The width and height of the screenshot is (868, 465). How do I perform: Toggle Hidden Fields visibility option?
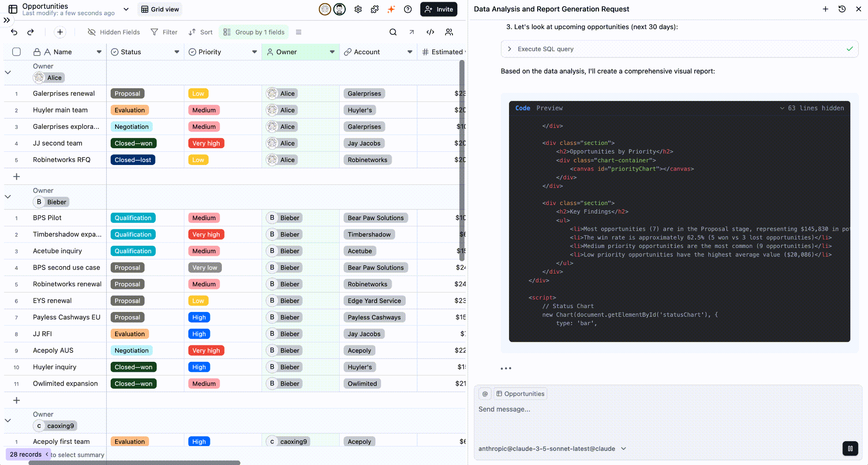(114, 32)
